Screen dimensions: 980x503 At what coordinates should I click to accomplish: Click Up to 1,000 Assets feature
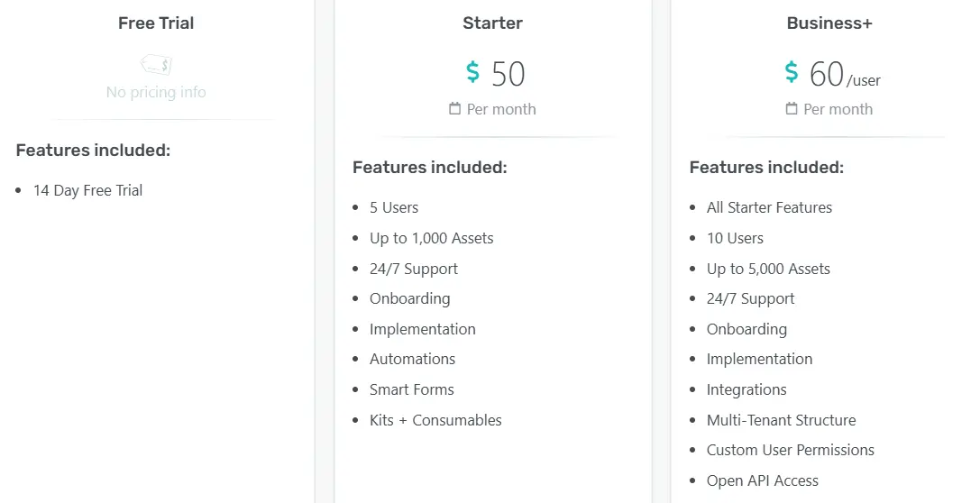[431, 238]
